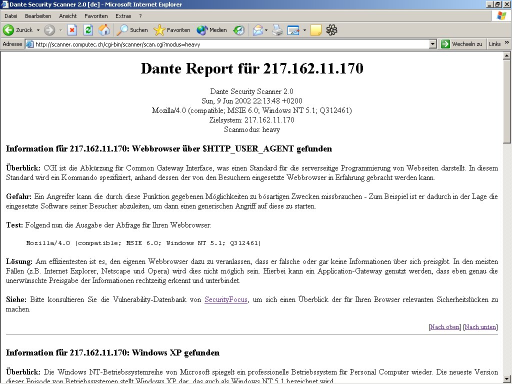The width and height of the screenshot is (512, 384).
Task: Click the Forward arrow button
Action: [x=49, y=30]
